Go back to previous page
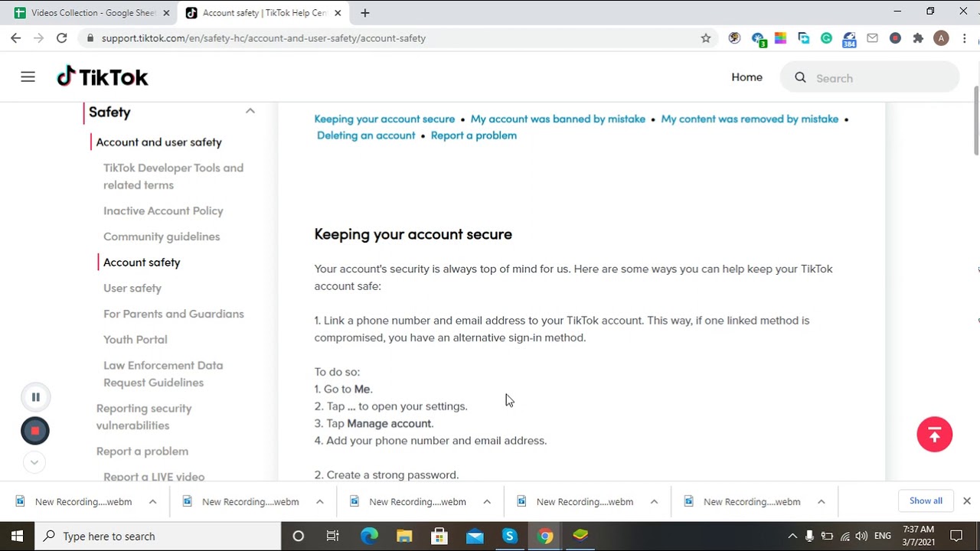The image size is (980, 551). (16, 38)
